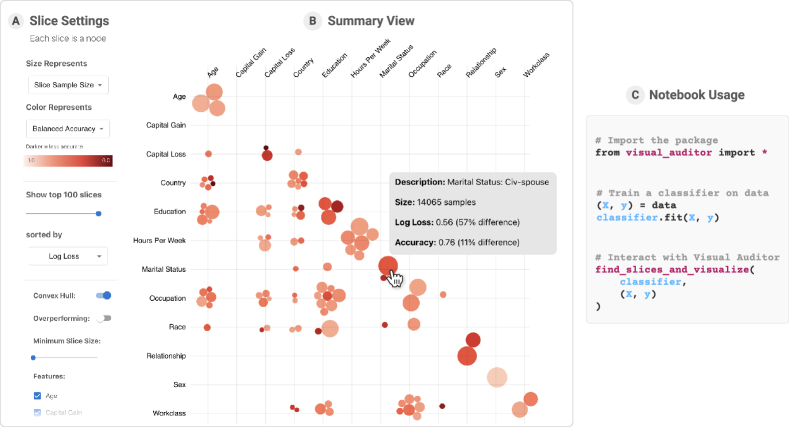Screen dimensions: 789x427
Task: Click the circled C badge beside Notebook Usage
Action: coord(634,95)
